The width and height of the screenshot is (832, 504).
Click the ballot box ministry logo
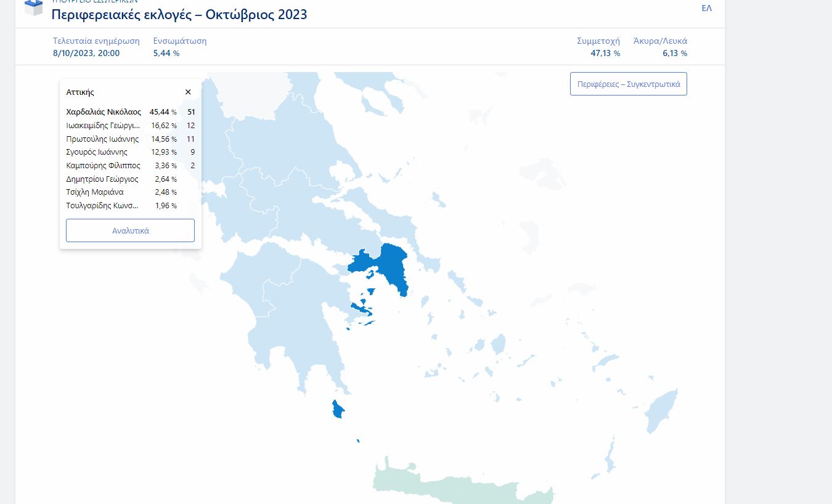[x=34, y=7]
